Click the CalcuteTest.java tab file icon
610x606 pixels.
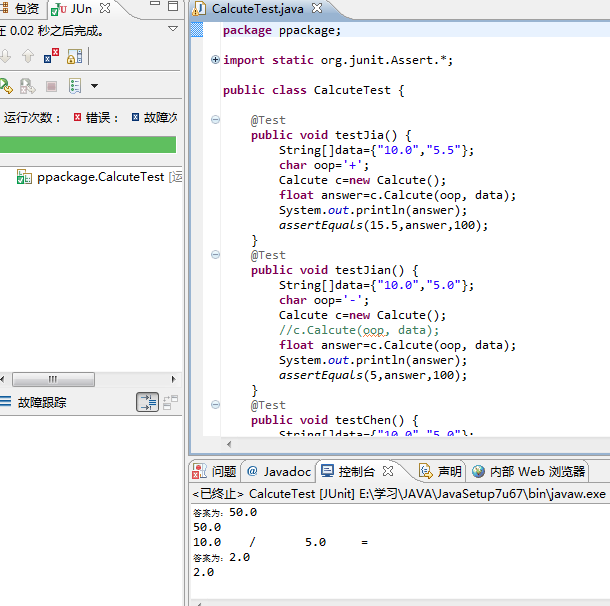click(200, 9)
